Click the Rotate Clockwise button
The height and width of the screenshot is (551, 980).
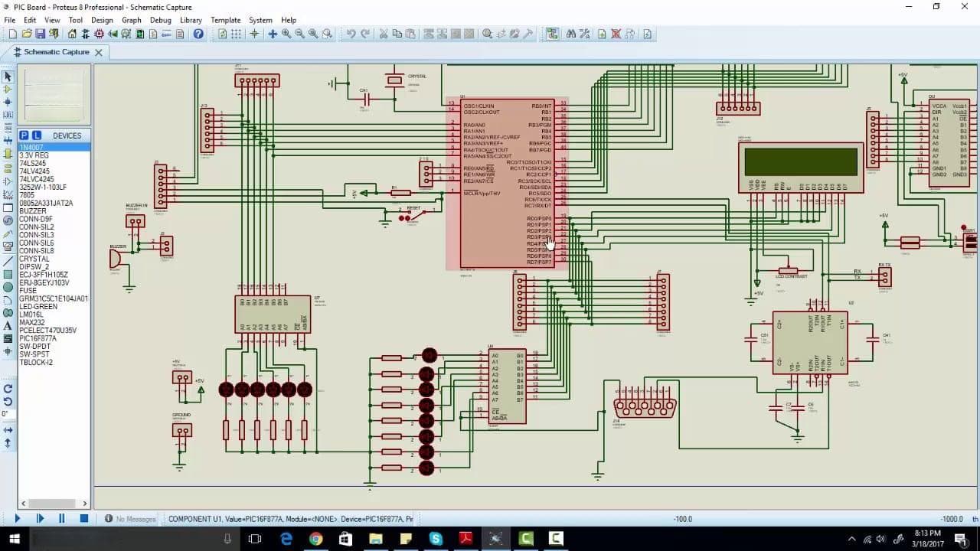pos(8,388)
